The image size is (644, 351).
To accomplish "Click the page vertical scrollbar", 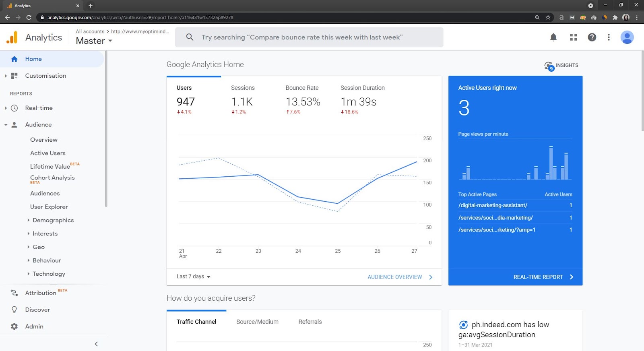I will click(642, 91).
